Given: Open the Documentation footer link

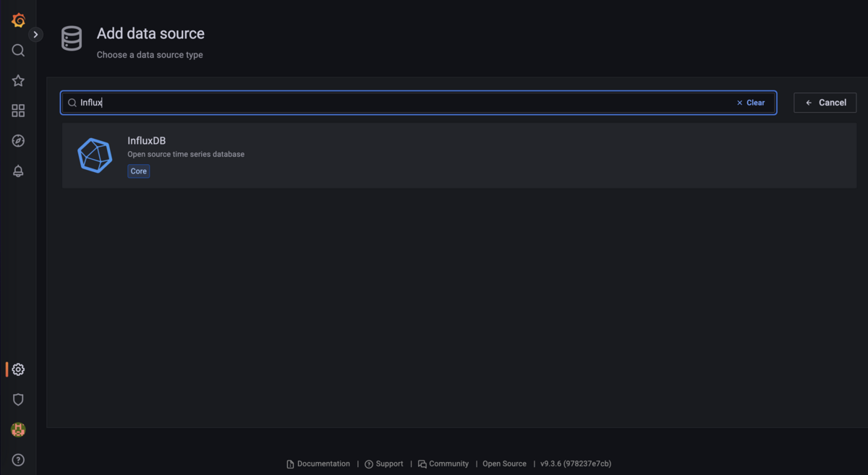Looking at the screenshot, I should point(318,464).
